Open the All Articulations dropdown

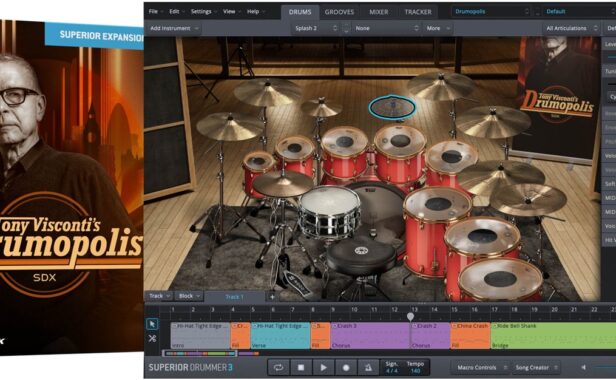(x=571, y=28)
